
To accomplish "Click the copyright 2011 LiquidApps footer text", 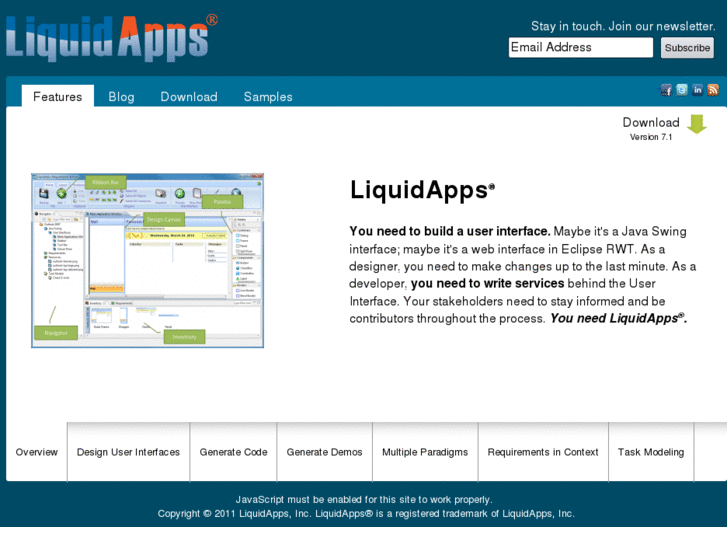I will tap(366, 513).
